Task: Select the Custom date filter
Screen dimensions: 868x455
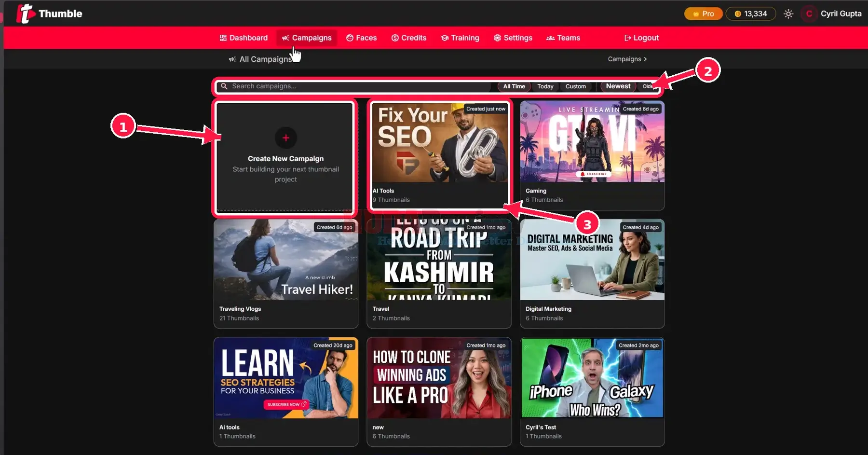Action: point(576,86)
